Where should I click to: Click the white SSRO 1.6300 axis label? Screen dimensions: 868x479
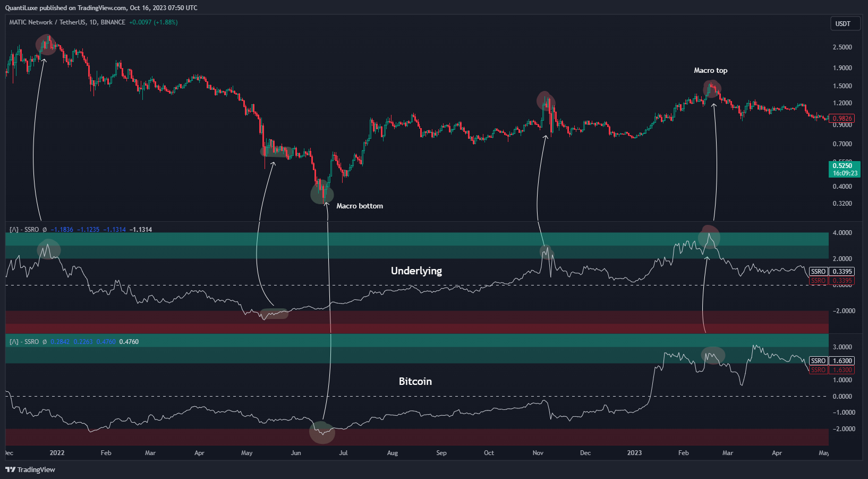(x=831, y=361)
